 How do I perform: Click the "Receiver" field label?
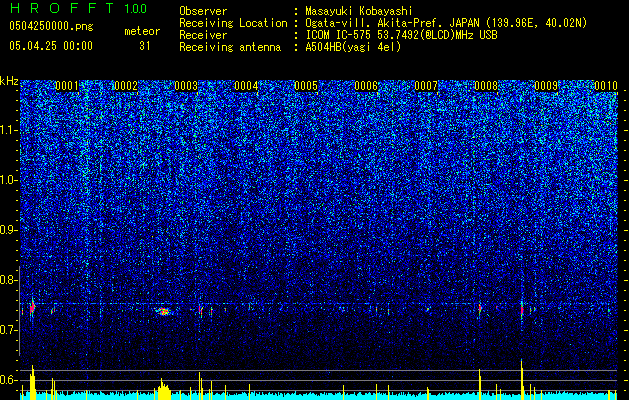point(203,35)
